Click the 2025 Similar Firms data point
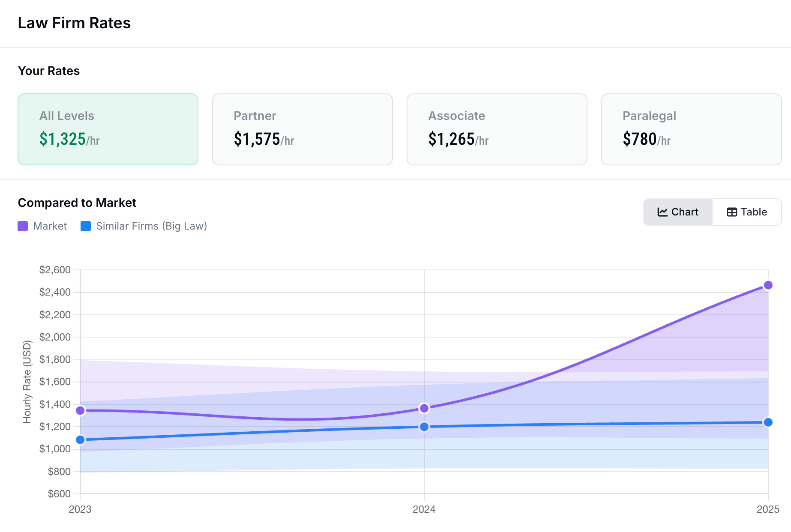This screenshot has height=532, width=791. click(x=768, y=422)
